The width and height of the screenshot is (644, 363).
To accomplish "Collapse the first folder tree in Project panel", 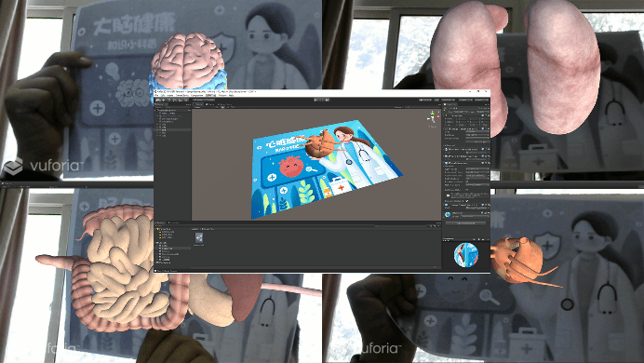I will pyautogui.click(x=154, y=229).
